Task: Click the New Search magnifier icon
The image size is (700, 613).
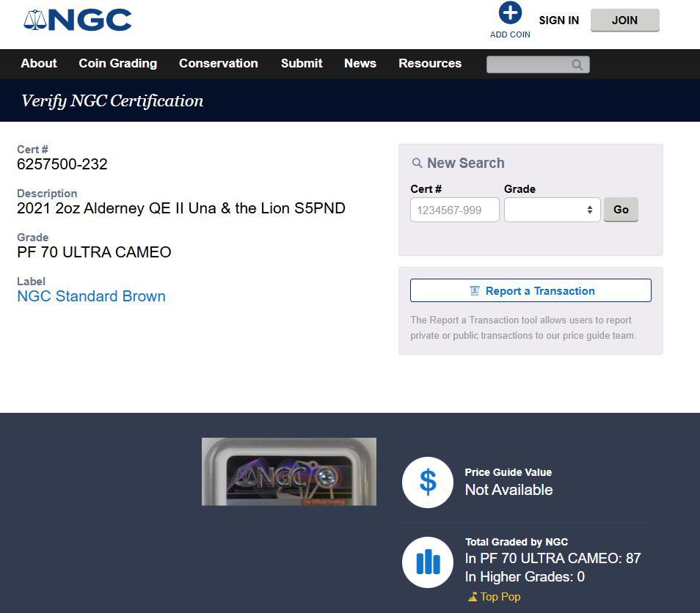Action: click(417, 164)
